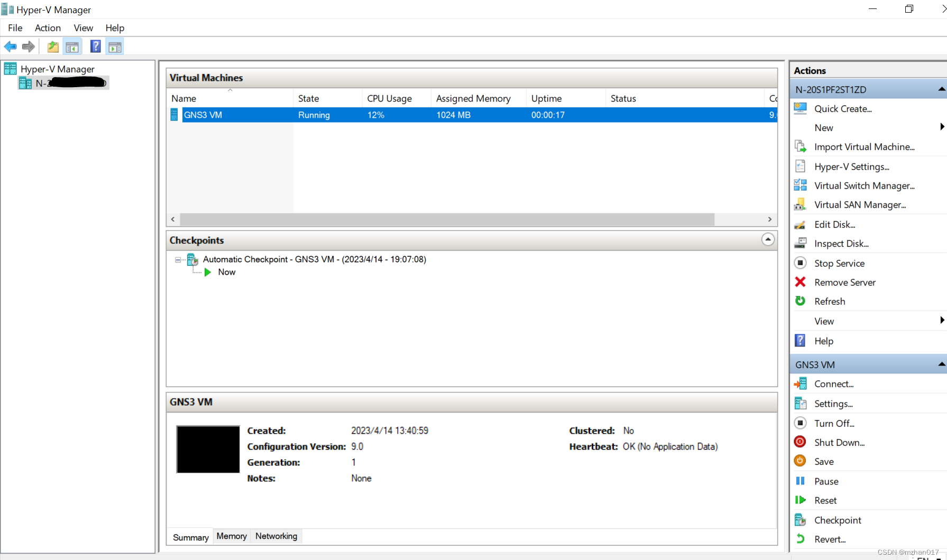Toggle the Show/Hide Action Pane toolbar icon

pyautogui.click(x=115, y=47)
